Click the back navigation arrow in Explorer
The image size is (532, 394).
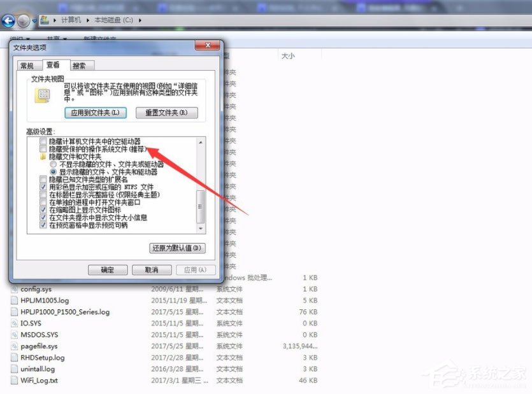click(9, 20)
